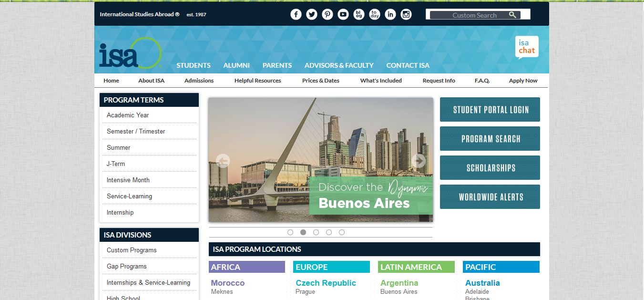
Task: Click the YouTube icon in header
Action: (343, 14)
